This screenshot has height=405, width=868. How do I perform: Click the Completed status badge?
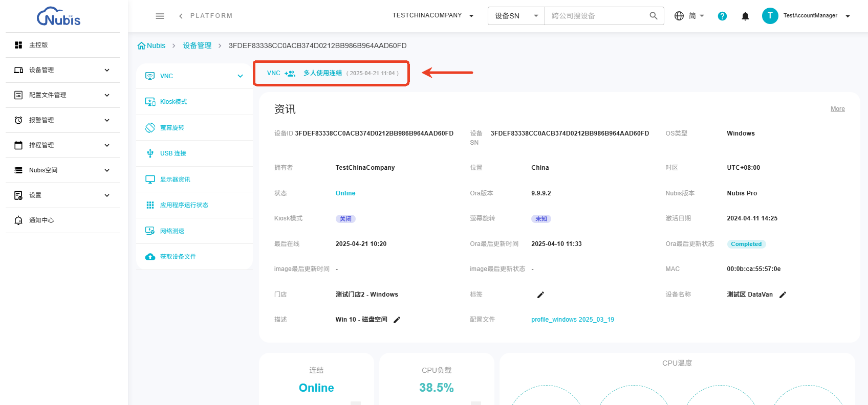point(746,244)
